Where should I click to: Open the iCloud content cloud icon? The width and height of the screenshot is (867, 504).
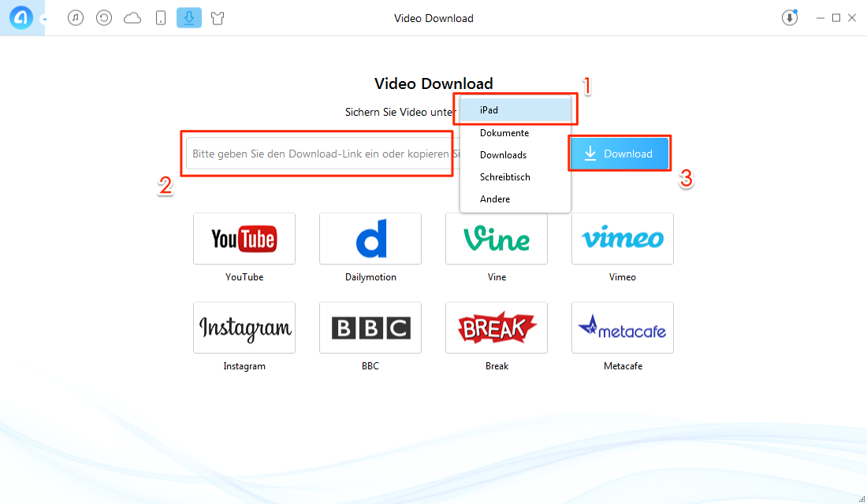pyautogui.click(x=132, y=18)
